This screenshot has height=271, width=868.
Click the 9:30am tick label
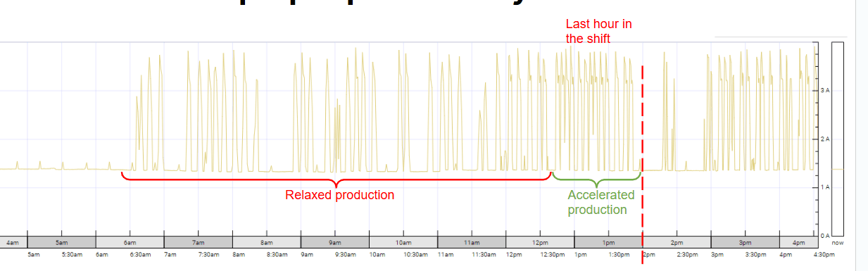click(x=345, y=254)
